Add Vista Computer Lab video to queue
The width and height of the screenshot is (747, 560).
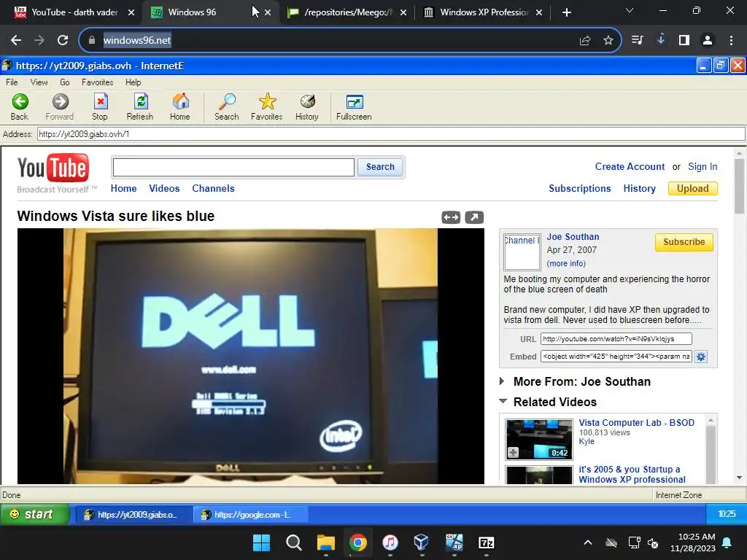coord(513,452)
